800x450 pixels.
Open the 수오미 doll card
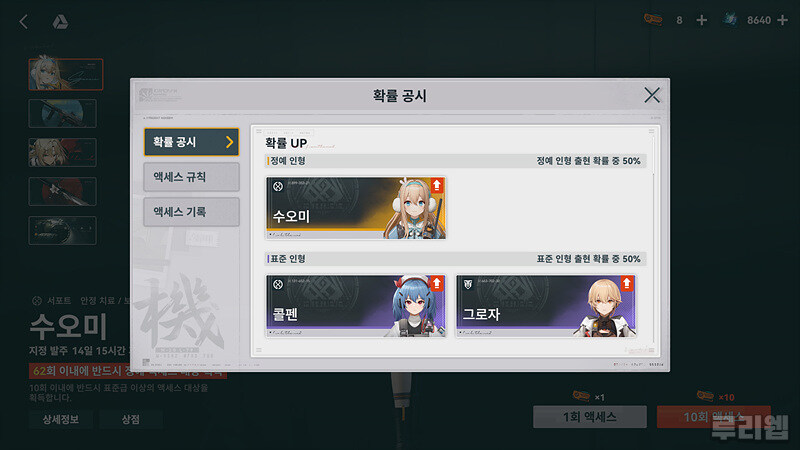356,208
